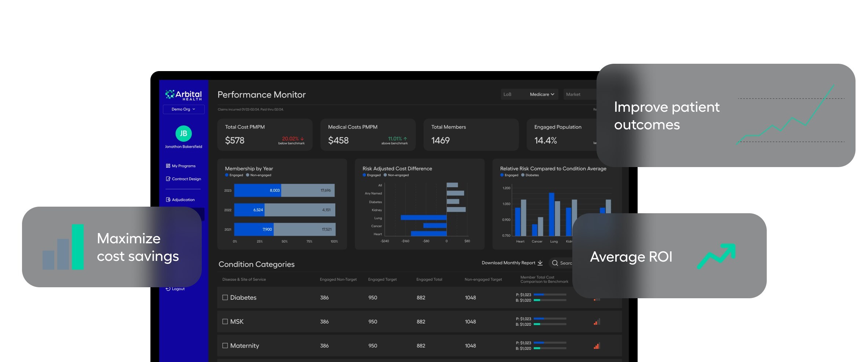Click the MSK row bar chart icon
Viewport: 868px width, 362px height.
(x=597, y=322)
